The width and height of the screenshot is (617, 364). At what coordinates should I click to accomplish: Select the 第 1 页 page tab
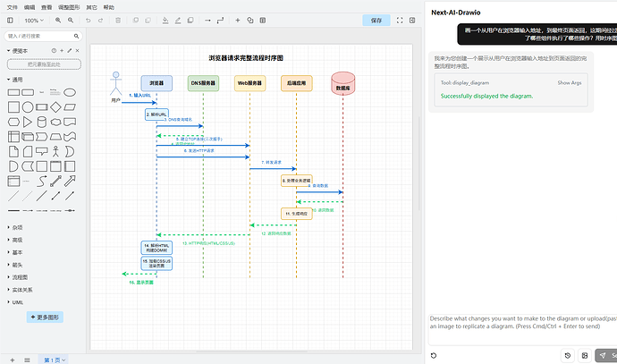[x=54, y=360]
